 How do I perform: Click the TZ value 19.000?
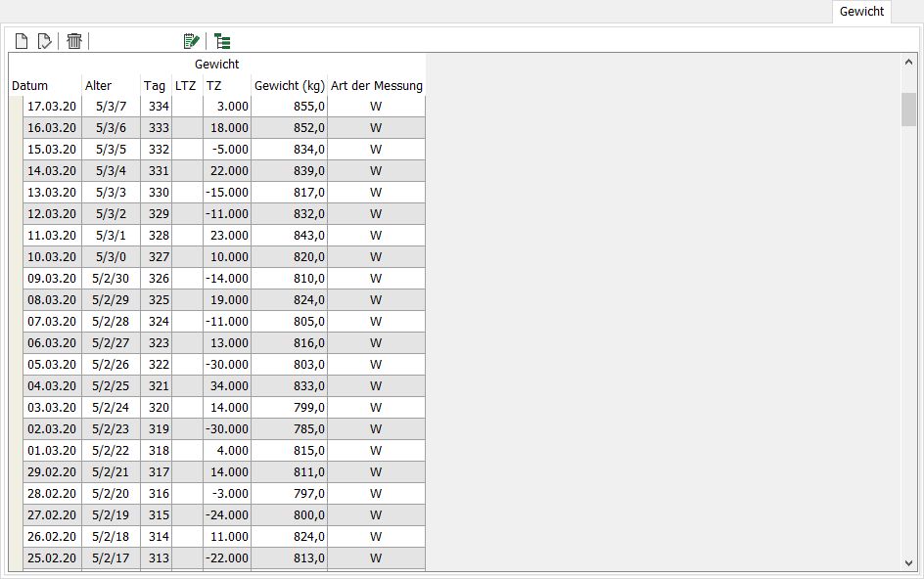pyautogui.click(x=227, y=300)
